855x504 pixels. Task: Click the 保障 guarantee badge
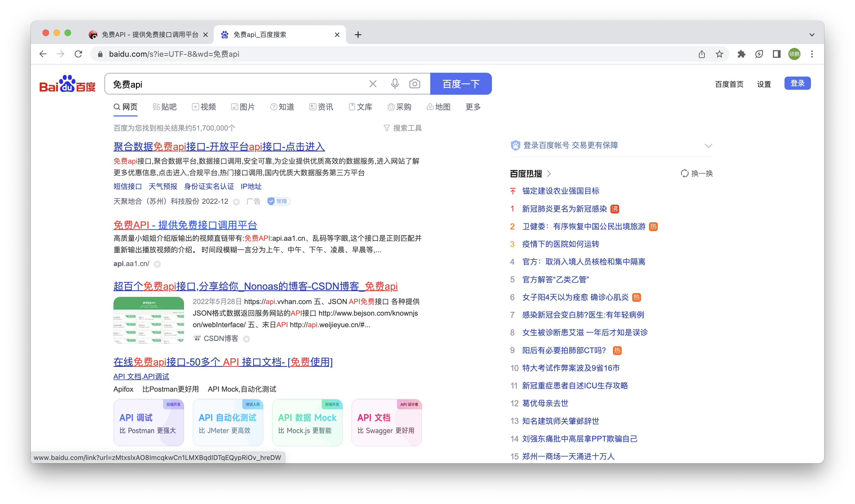[278, 201]
